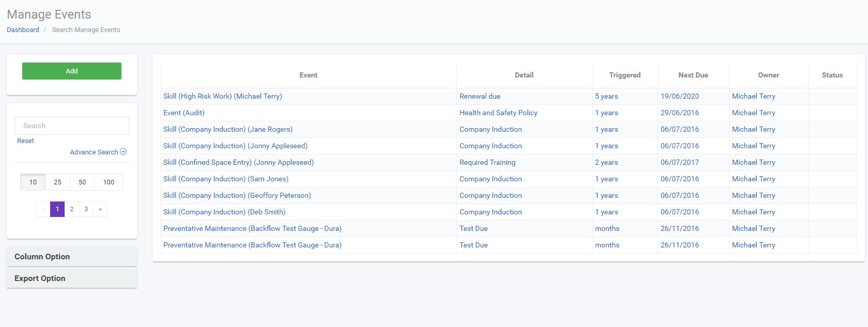Click into the Search input field
The width and height of the screenshot is (868, 327).
[x=72, y=126]
